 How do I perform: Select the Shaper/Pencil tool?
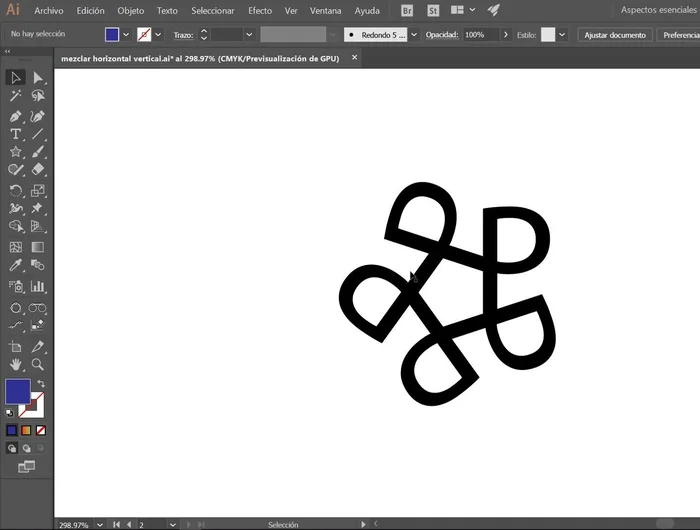(x=16, y=170)
